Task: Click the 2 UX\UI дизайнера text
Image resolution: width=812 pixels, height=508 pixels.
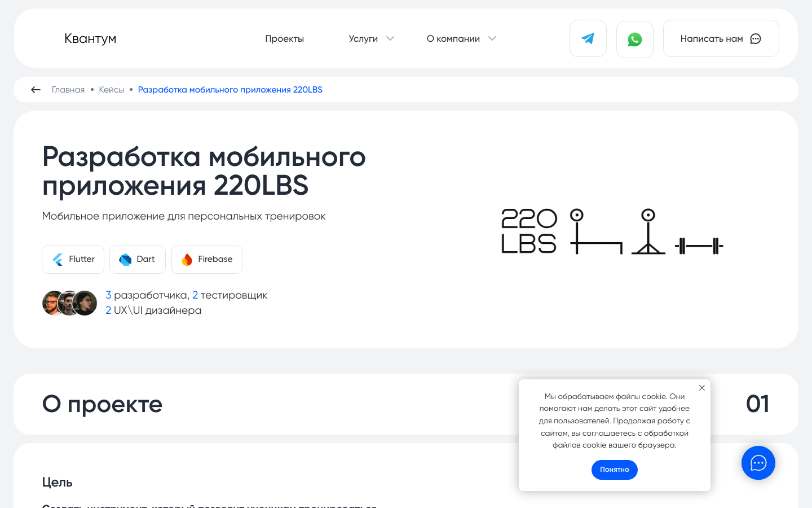Action: (x=153, y=310)
